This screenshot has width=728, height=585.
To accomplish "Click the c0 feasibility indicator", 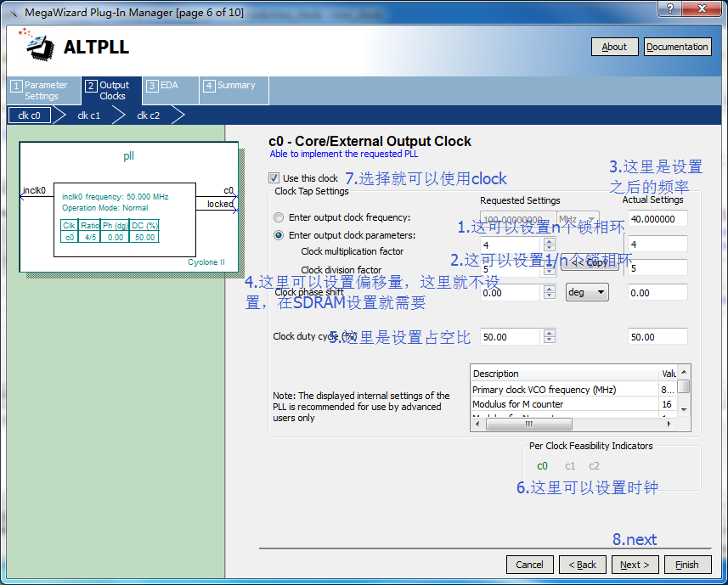I will (542, 466).
